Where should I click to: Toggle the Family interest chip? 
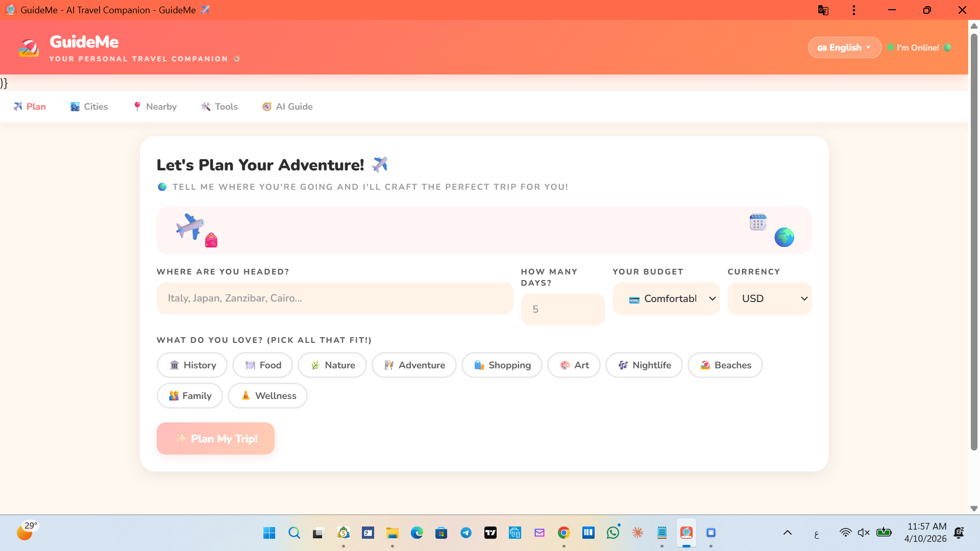pyautogui.click(x=189, y=395)
